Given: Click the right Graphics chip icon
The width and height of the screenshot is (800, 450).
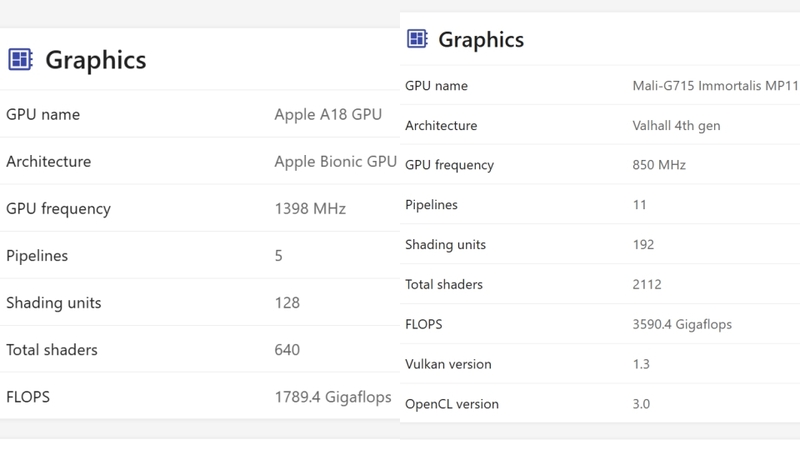Looking at the screenshot, I should 417,39.
